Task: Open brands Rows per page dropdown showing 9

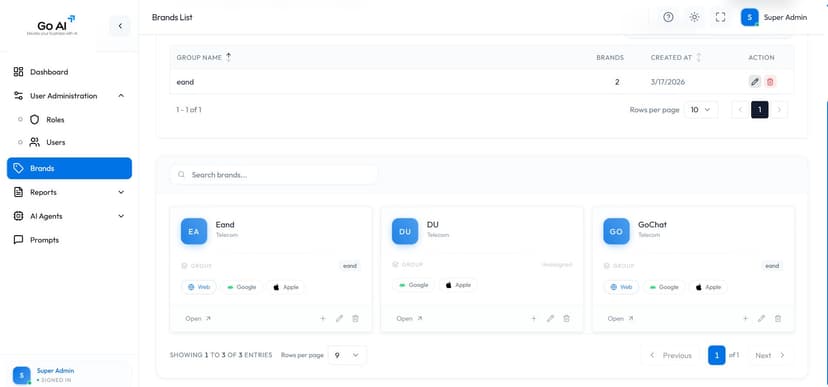Action: tap(347, 355)
